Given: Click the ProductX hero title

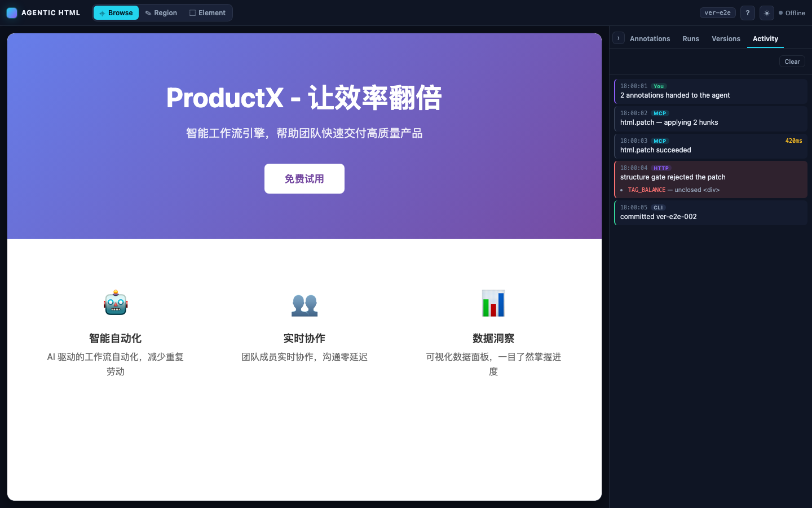Looking at the screenshot, I should 304,98.
